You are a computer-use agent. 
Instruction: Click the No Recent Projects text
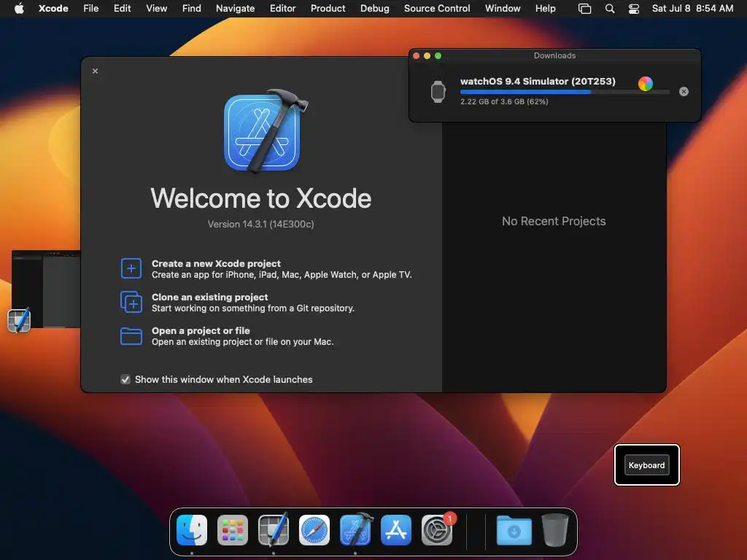pyautogui.click(x=554, y=221)
